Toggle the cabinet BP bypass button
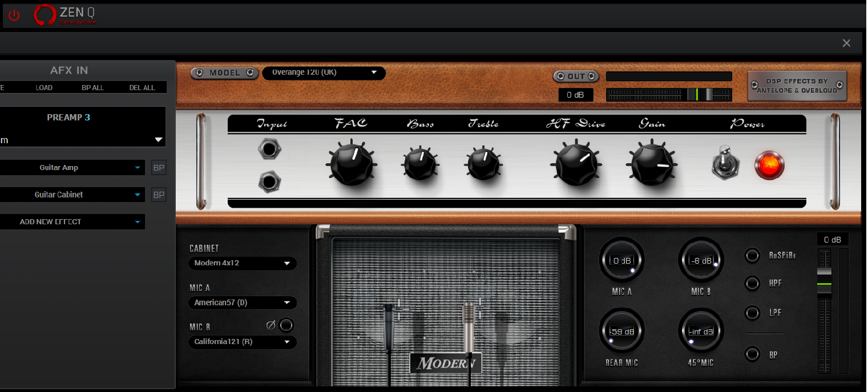 pos(753,354)
